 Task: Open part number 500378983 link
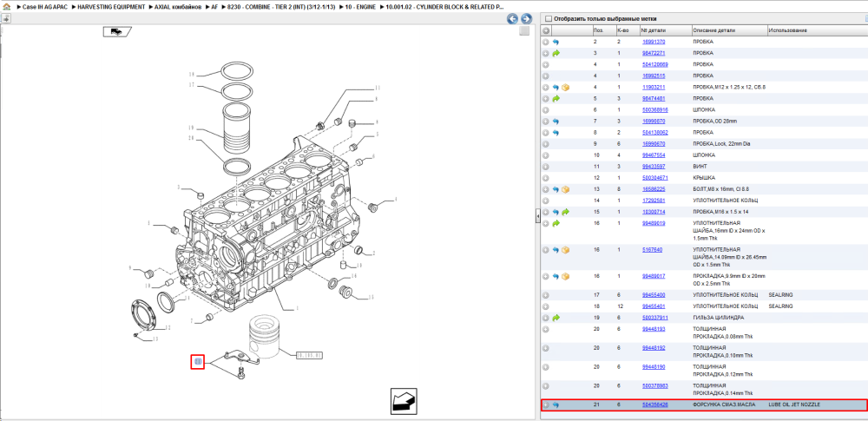(x=654, y=385)
